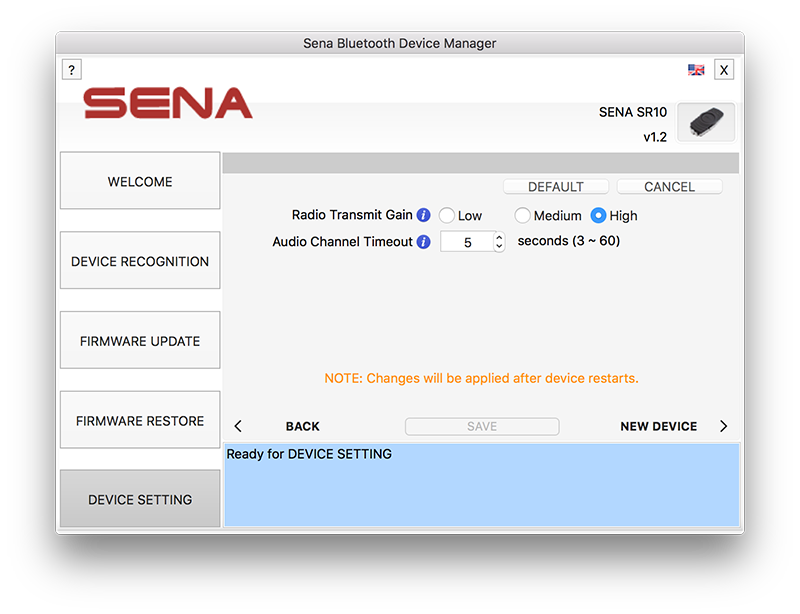Click the 'SENA SR10' device name text
This screenshot has width=800, height=614.
click(x=633, y=112)
